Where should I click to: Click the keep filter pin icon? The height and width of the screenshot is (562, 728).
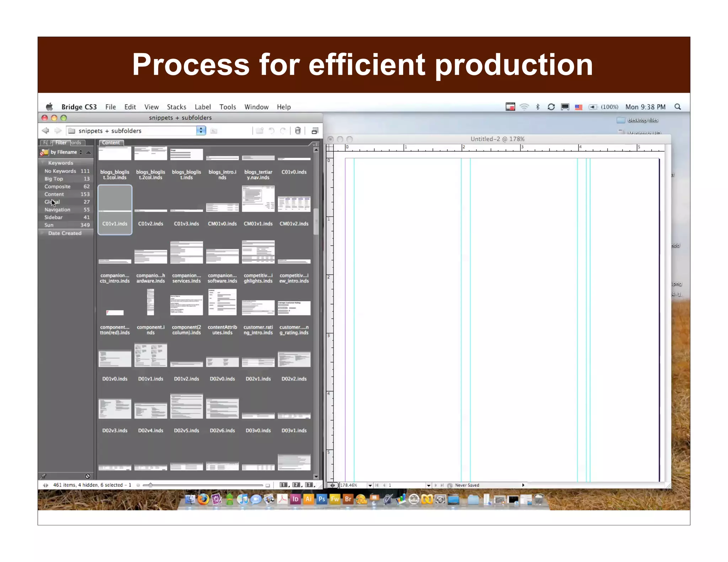[44, 476]
